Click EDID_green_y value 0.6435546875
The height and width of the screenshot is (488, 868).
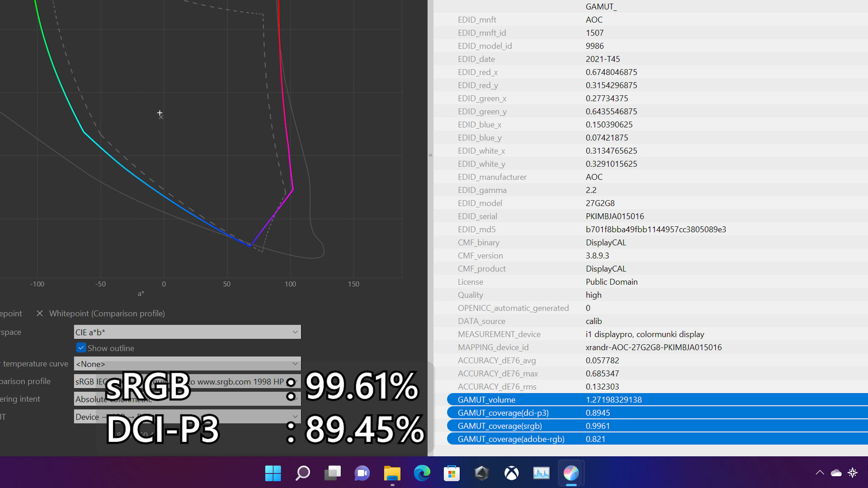click(611, 111)
